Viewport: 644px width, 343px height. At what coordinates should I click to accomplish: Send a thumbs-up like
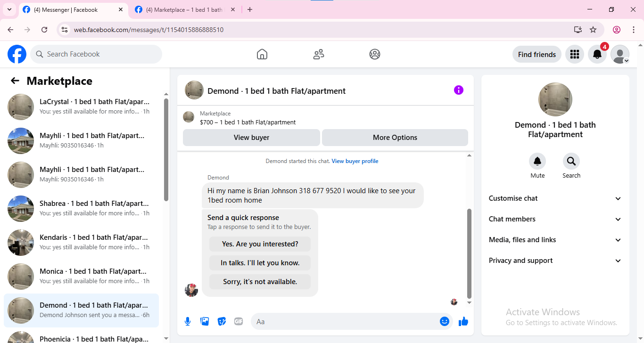click(x=463, y=321)
